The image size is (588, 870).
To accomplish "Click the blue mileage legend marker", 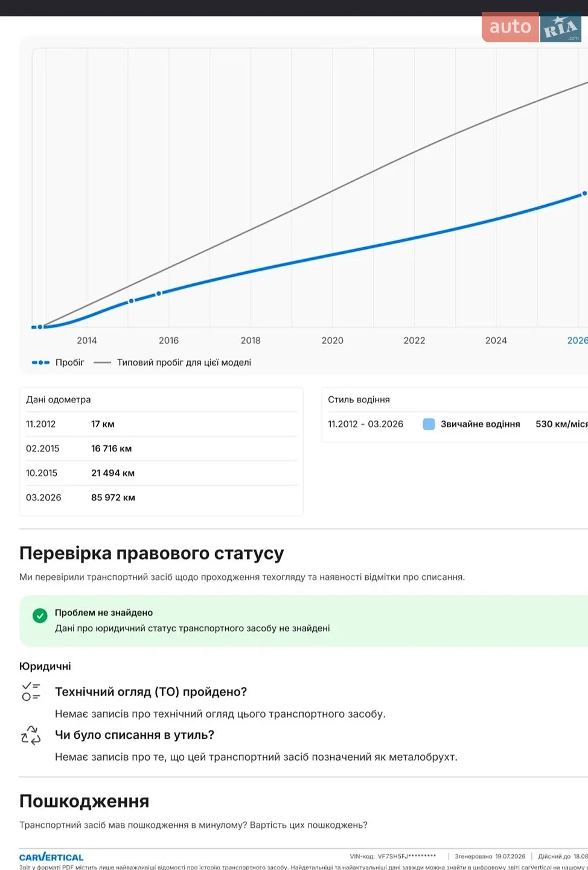I will 40,362.
